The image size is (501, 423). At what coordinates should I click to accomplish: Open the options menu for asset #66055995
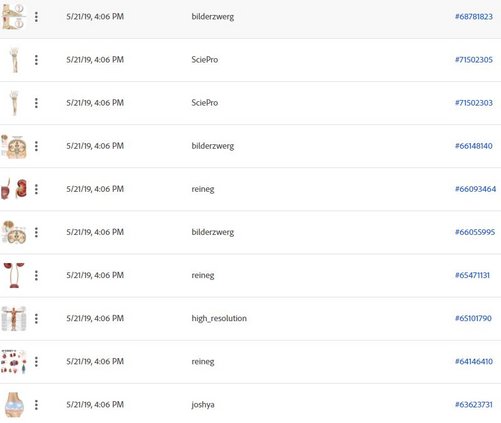click(x=36, y=232)
